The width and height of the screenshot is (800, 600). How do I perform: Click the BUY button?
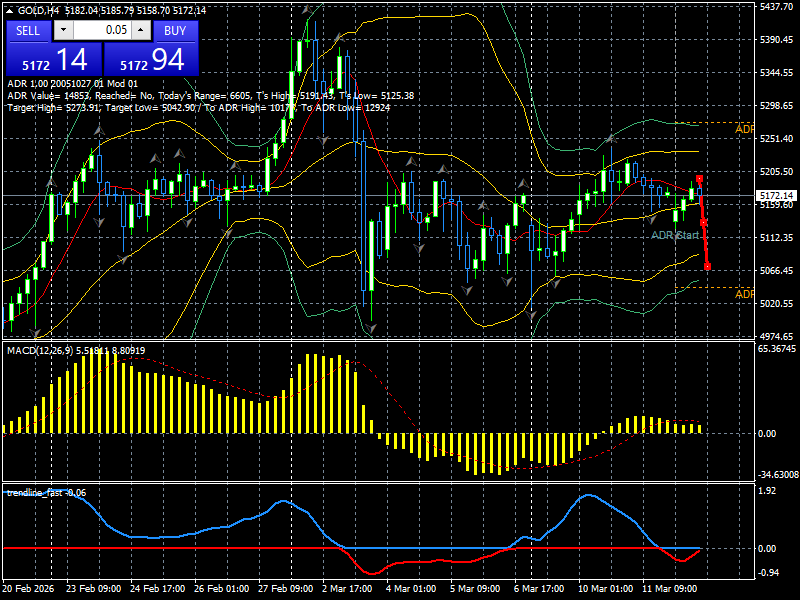point(175,31)
